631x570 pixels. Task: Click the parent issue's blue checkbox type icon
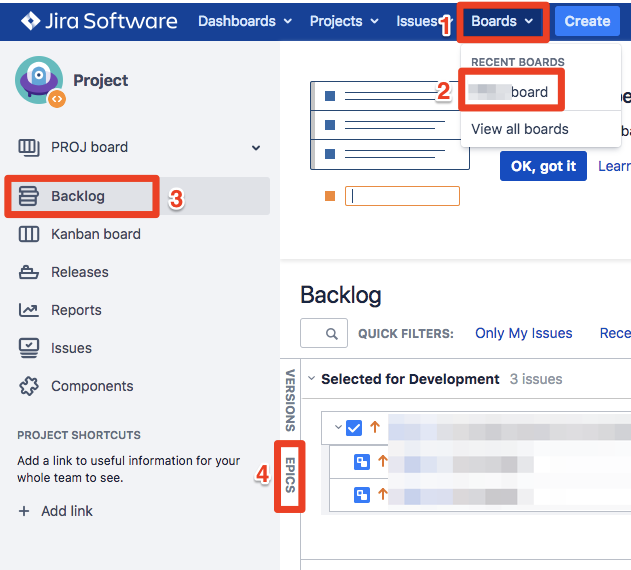tap(354, 428)
